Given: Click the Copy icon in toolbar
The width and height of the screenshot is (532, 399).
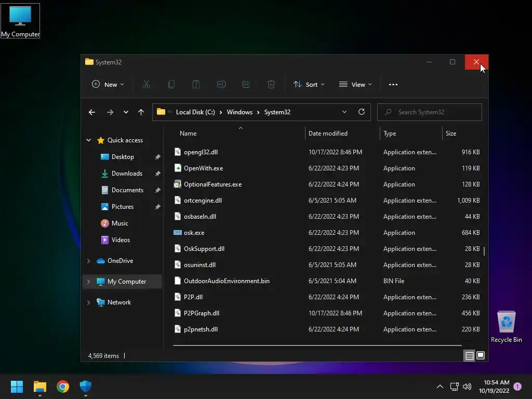Looking at the screenshot, I should click(171, 84).
